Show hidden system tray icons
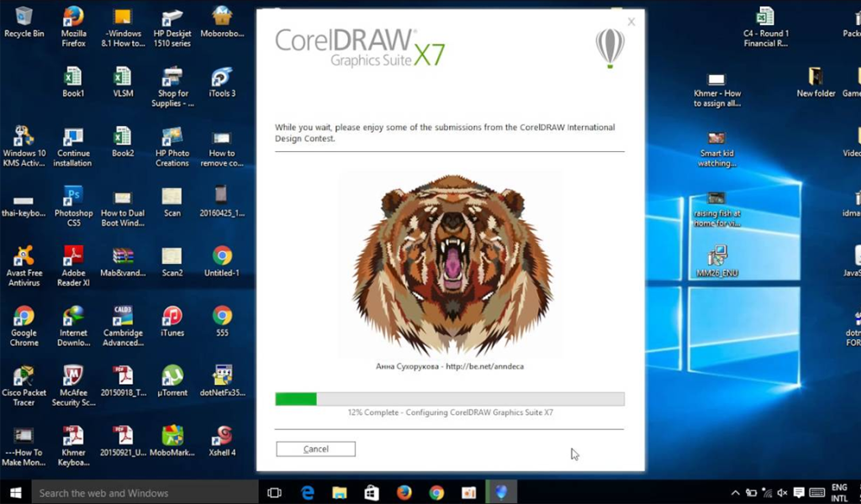 pyautogui.click(x=736, y=492)
